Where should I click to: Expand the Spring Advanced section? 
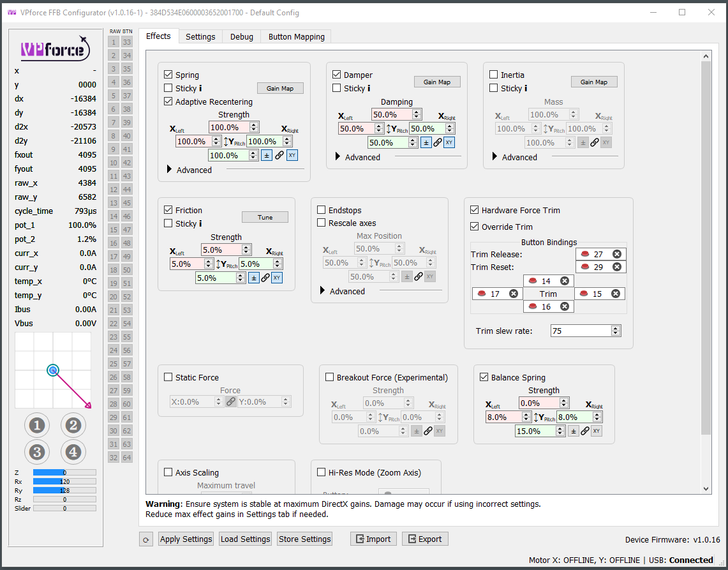click(170, 170)
